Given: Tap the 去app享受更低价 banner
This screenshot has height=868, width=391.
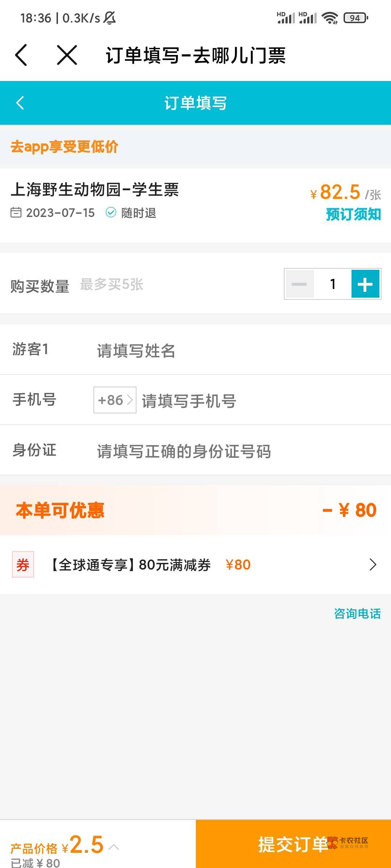Looking at the screenshot, I should tap(64, 147).
